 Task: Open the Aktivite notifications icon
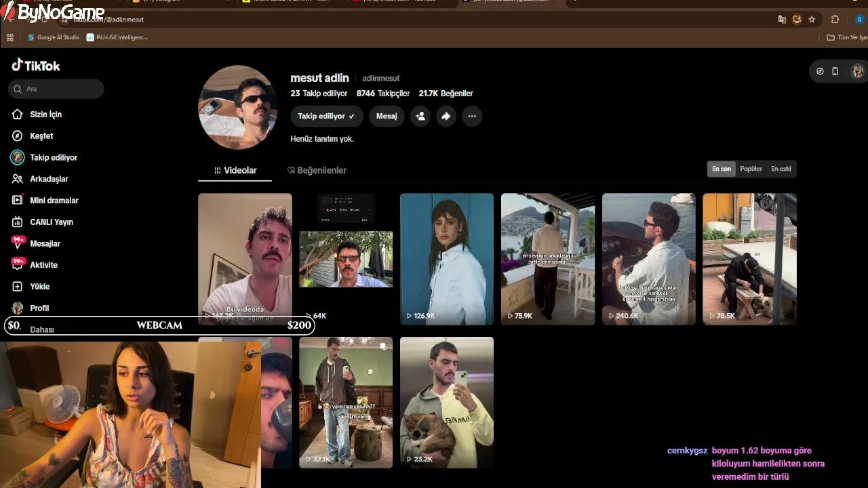pyautogui.click(x=18, y=264)
